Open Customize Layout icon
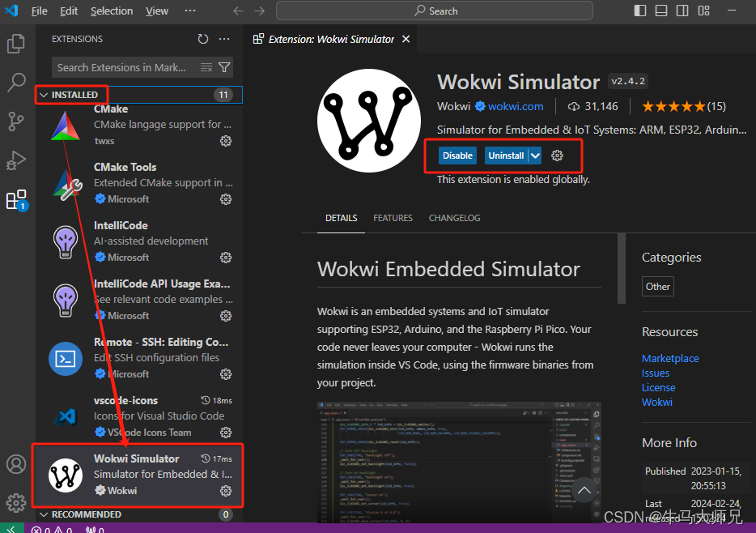 [x=703, y=11]
